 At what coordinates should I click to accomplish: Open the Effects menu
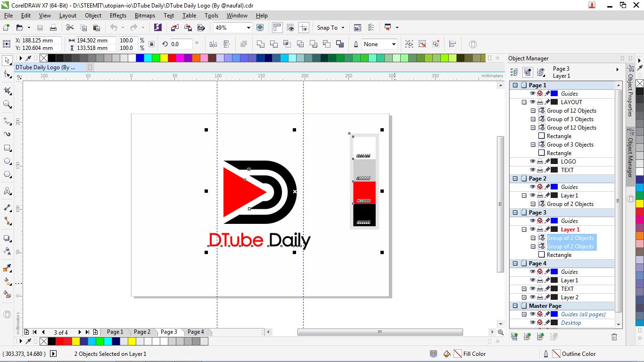[x=118, y=16]
